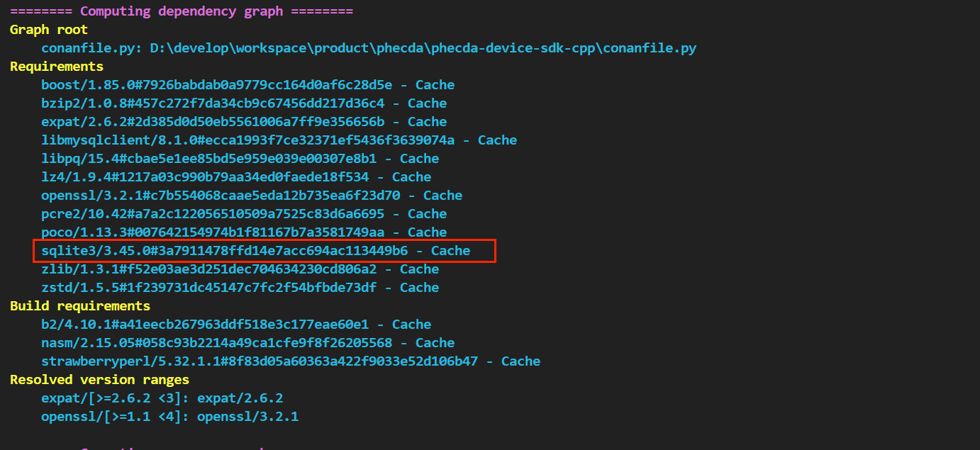This screenshot has height=450, width=980.
Task: Select the zlib/1.3.1 requirement
Action: (x=240, y=269)
